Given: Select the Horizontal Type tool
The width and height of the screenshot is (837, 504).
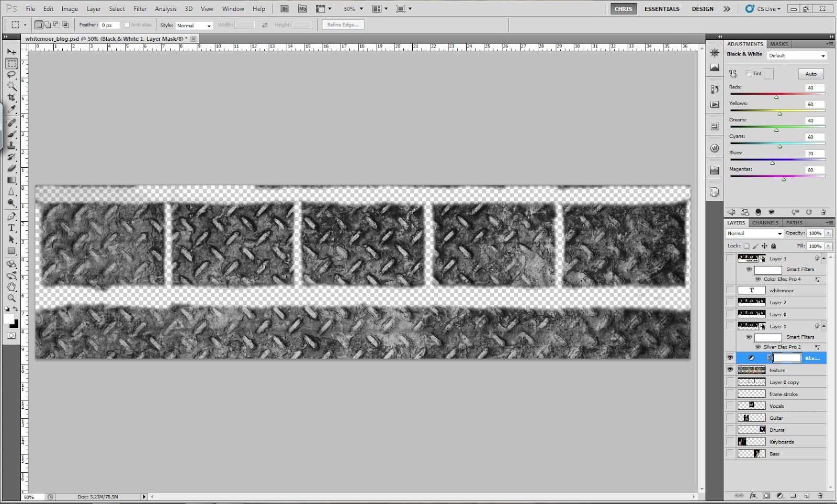Looking at the screenshot, I should tap(12, 228).
